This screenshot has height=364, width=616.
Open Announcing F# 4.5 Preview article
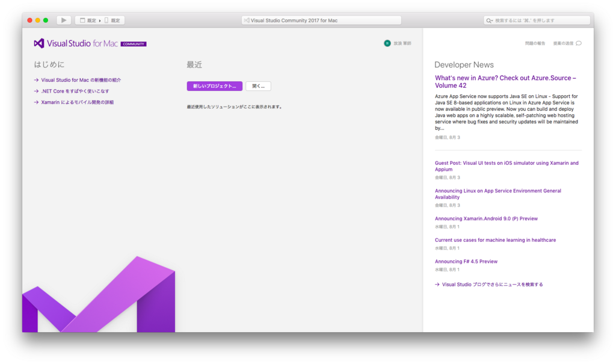[x=466, y=261]
